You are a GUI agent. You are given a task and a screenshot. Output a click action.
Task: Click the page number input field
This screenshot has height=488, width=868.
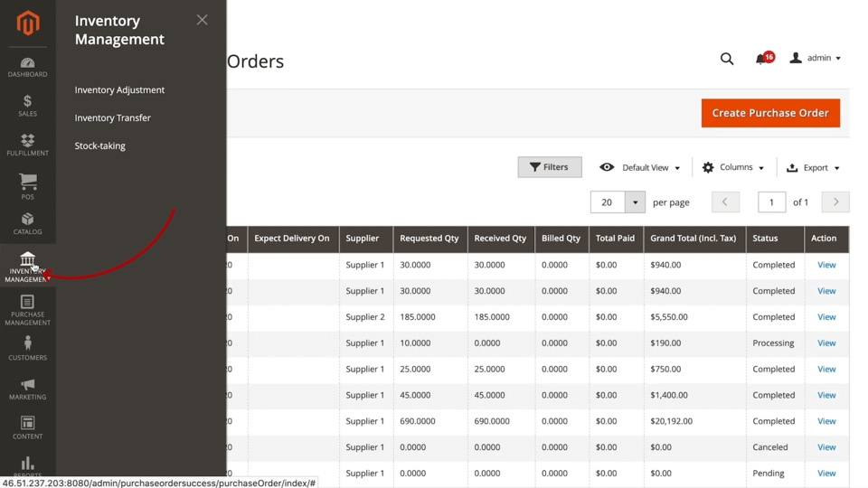tap(771, 202)
